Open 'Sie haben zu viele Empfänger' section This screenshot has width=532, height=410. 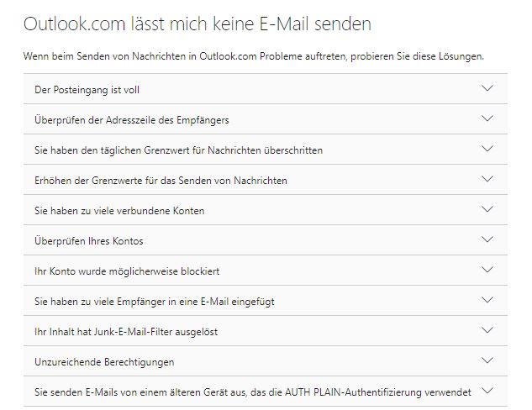click(x=266, y=301)
